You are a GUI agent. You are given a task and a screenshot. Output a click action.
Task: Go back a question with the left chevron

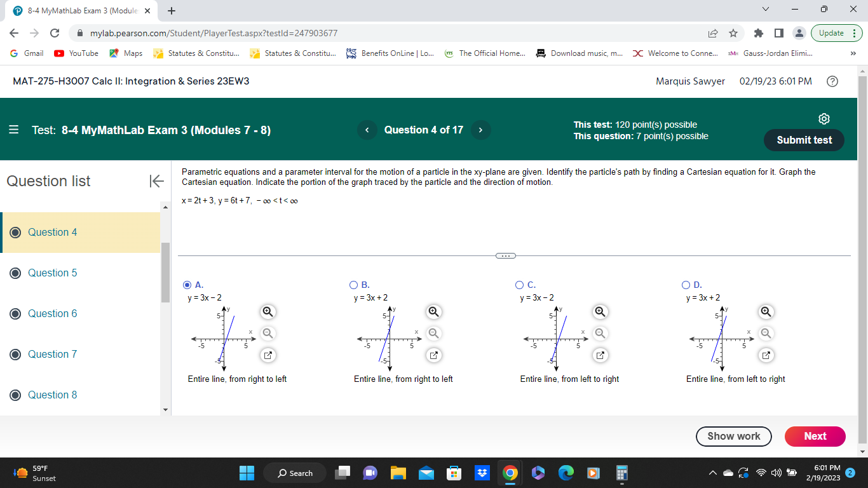(x=367, y=130)
